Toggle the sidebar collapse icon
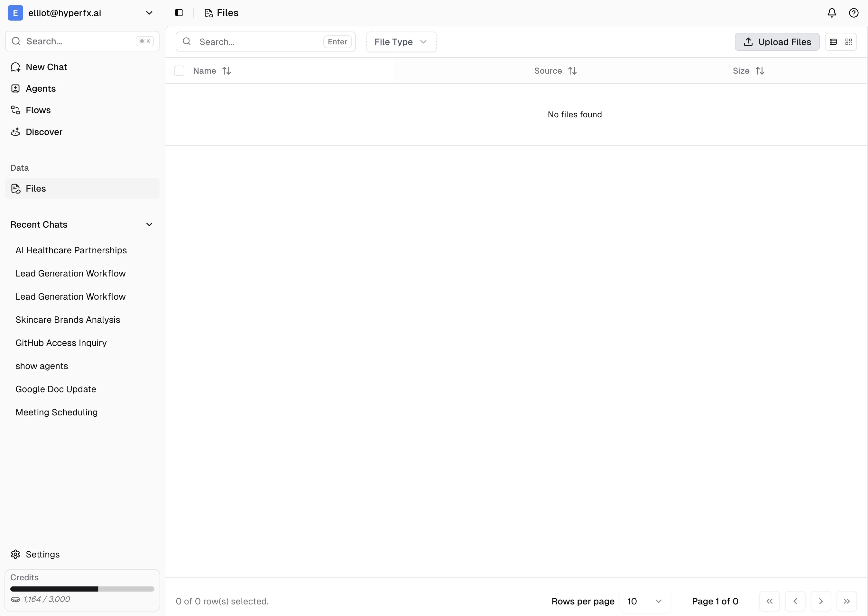The width and height of the screenshot is (868, 616). (178, 13)
